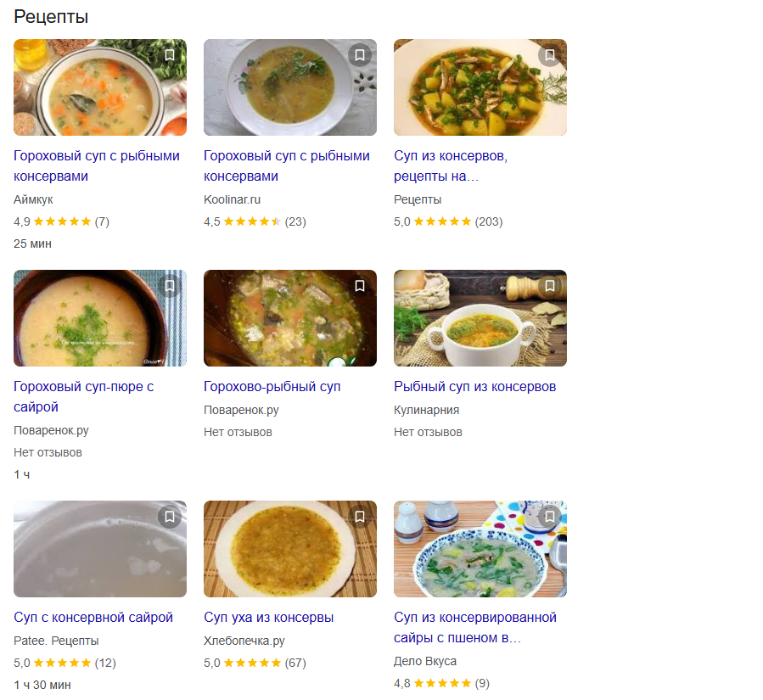Bookmark the Суп уха из консервы recipe
This screenshot has height=700, width=763.
click(360, 517)
